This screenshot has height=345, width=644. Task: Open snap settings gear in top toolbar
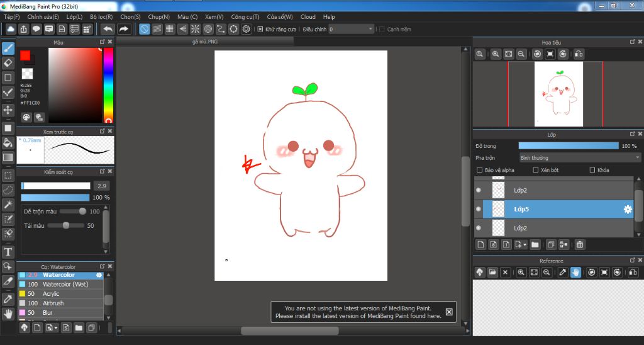click(x=246, y=29)
